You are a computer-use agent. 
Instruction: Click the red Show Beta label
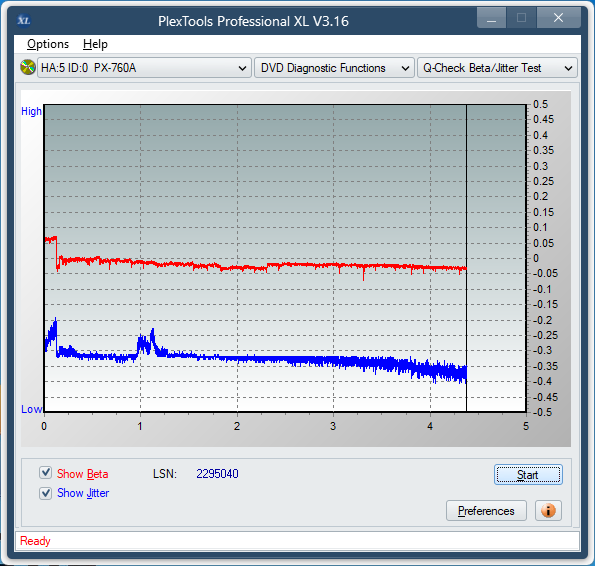(82, 474)
